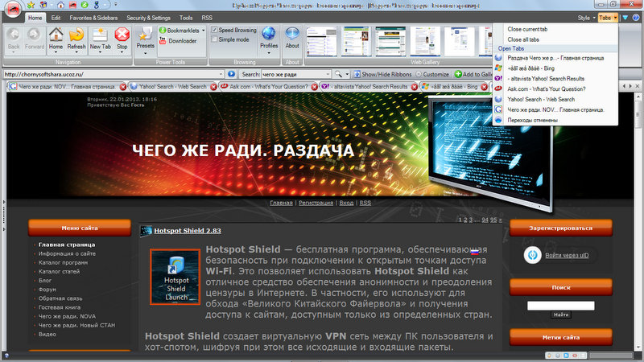Viewport: 644px width, 362px height.
Task: Click the Зарегистрироваться orange button
Action: coord(560,228)
